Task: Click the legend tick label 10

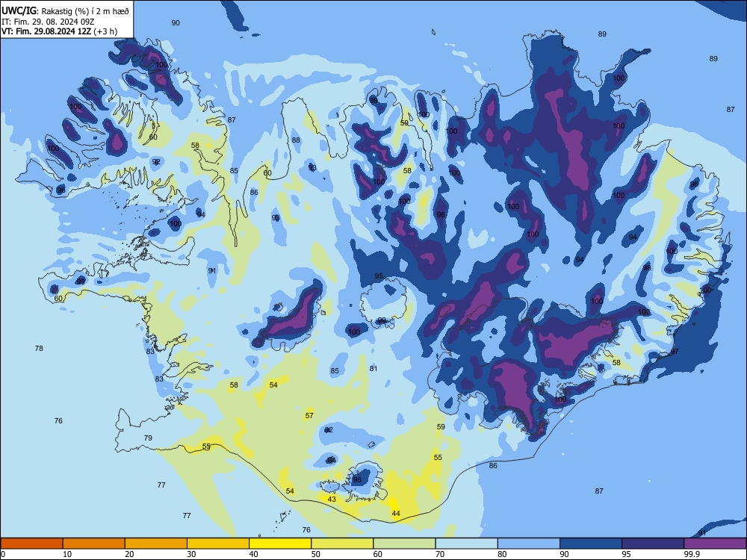Action: click(x=67, y=554)
